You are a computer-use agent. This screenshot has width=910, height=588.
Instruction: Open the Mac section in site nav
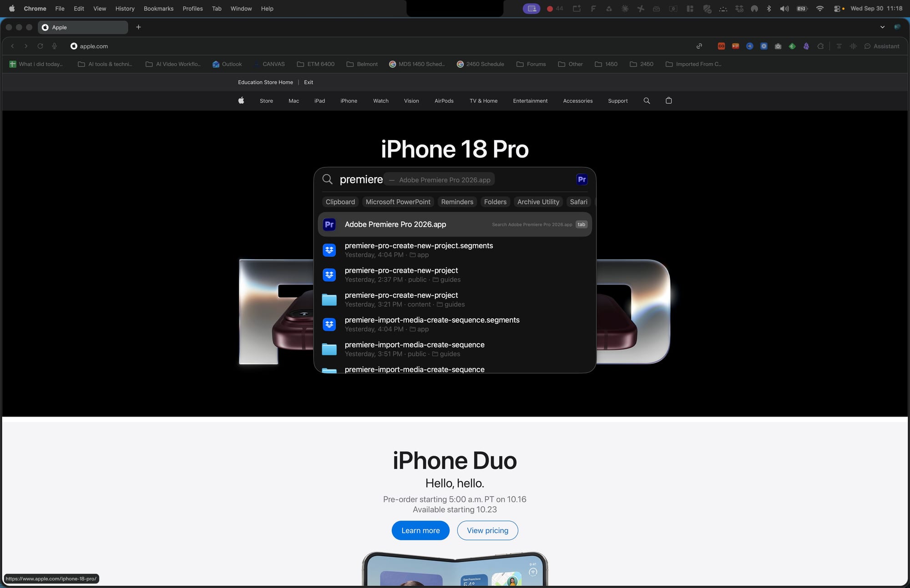tap(293, 101)
